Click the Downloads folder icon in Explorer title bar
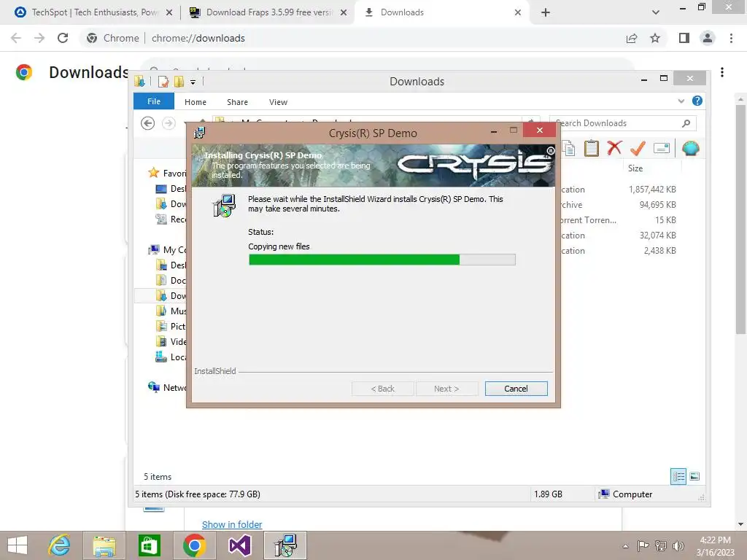 (139, 82)
